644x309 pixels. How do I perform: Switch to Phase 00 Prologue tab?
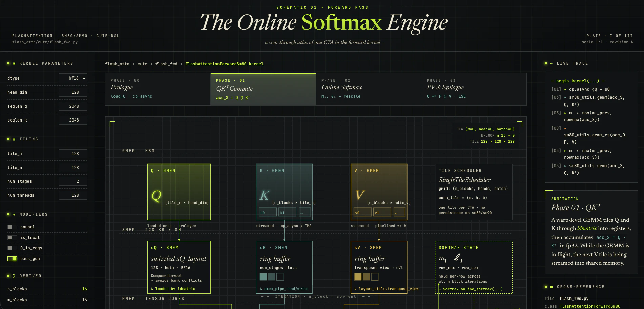(x=158, y=89)
